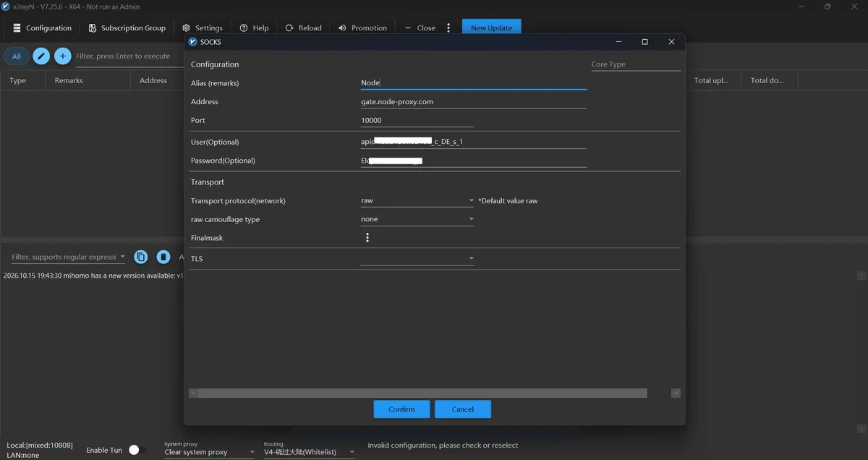The height and width of the screenshot is (460, 868).
Task: Open the System proxy dropdown
Action: [210, 452]
